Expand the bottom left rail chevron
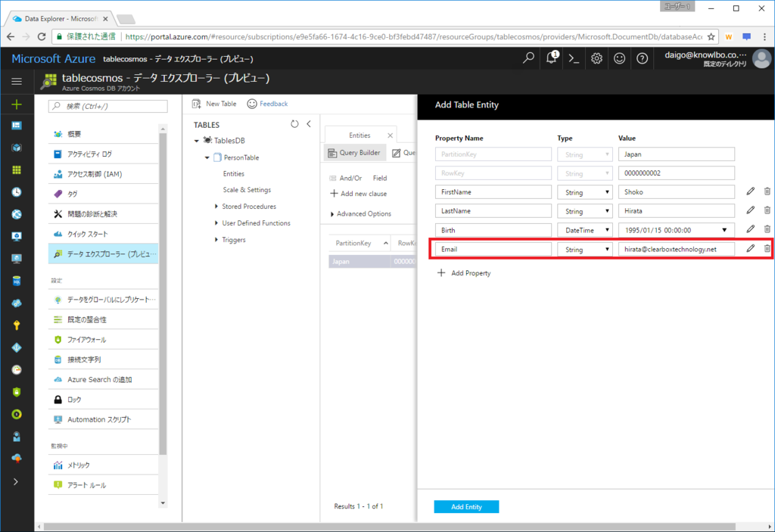This screenshot has width=775, height=532. [x=16, y=481]
